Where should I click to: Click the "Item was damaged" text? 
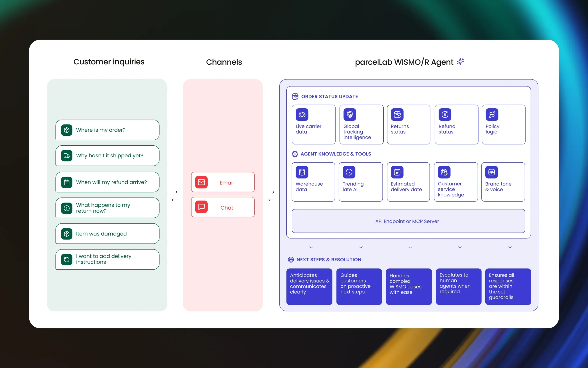(101, 234)
